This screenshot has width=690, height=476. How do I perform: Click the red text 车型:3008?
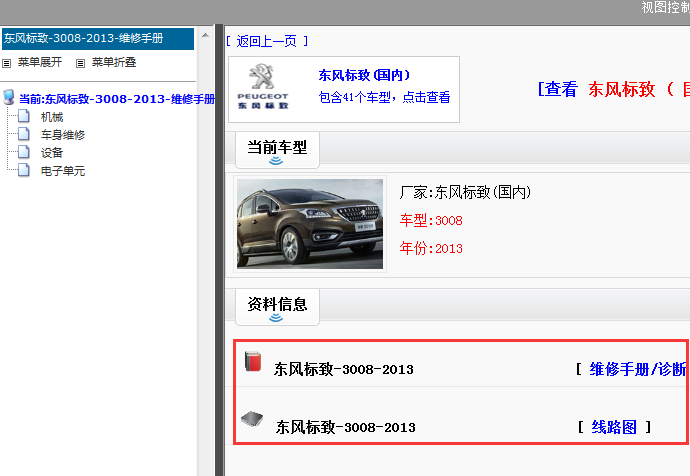click(431, 220)
